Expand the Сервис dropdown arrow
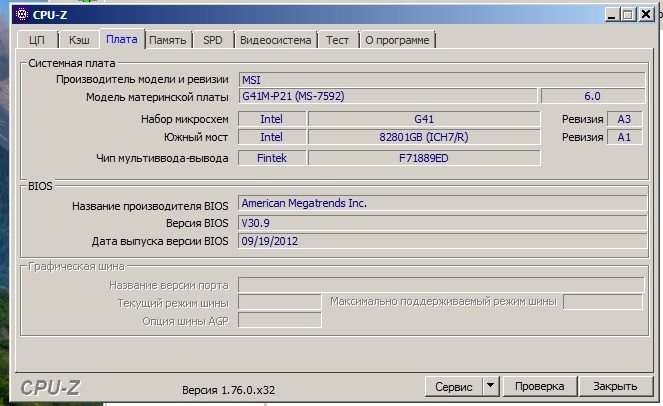Viewport: 663px width, 406px height. [490, 386]
